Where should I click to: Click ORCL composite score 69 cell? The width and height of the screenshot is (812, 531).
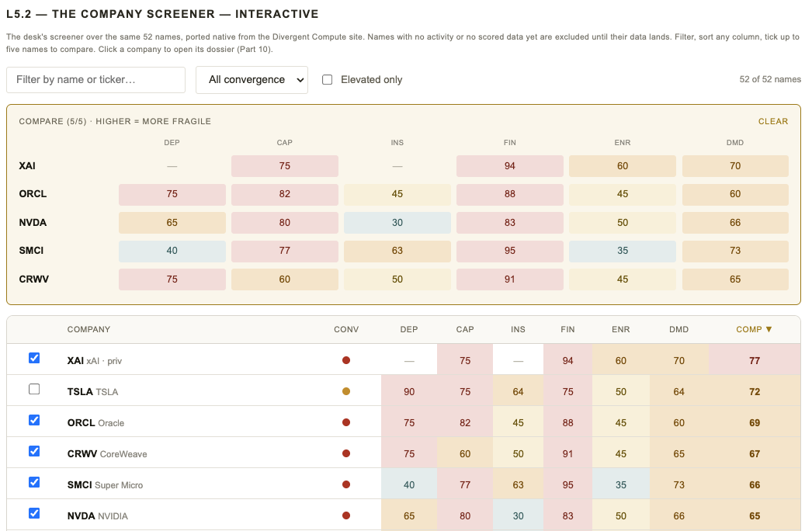coord(755,423)
